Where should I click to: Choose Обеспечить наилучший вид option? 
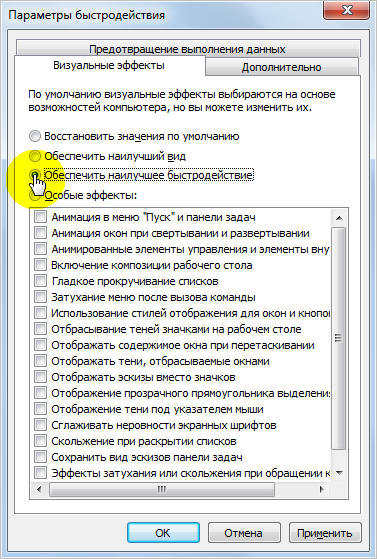(x=35, y=156)
